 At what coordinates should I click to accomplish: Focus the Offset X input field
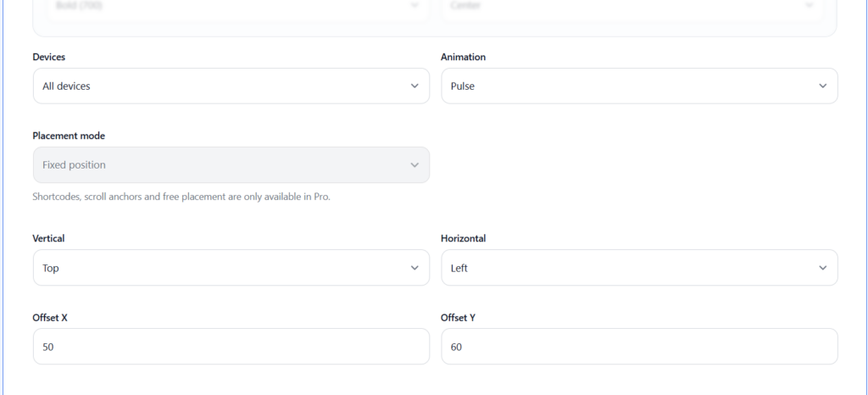[231, 347]
